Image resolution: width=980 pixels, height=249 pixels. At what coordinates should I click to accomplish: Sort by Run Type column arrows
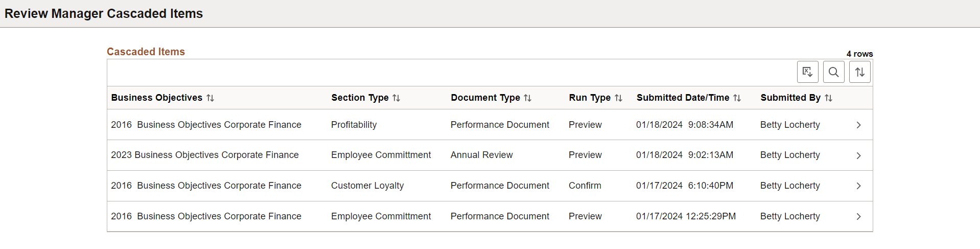(x=618, y=98)
